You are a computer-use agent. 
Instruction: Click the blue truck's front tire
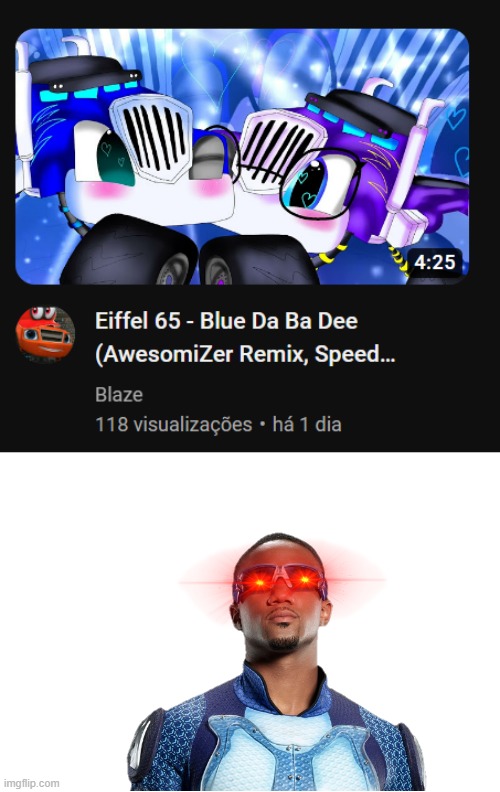pos(129,251)
